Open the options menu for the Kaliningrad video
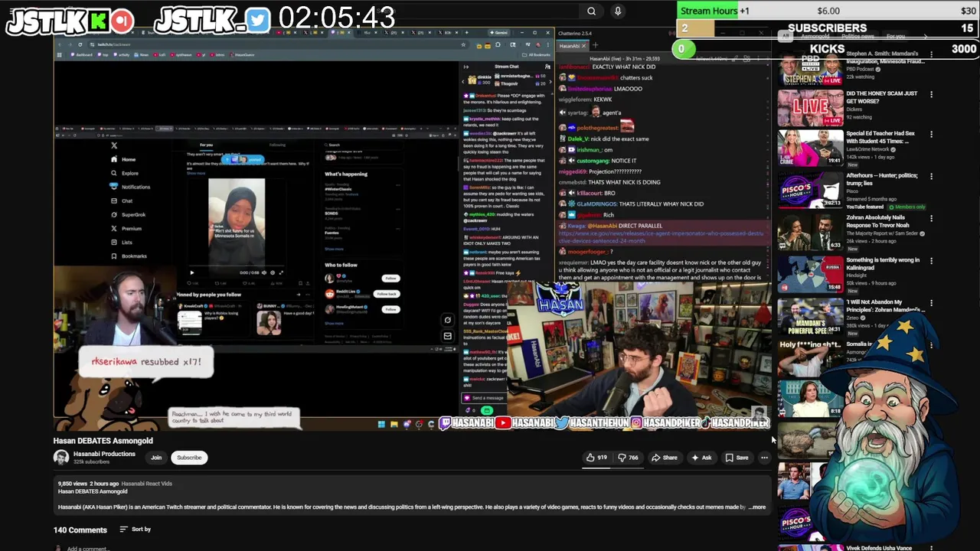 pos(931,260)
